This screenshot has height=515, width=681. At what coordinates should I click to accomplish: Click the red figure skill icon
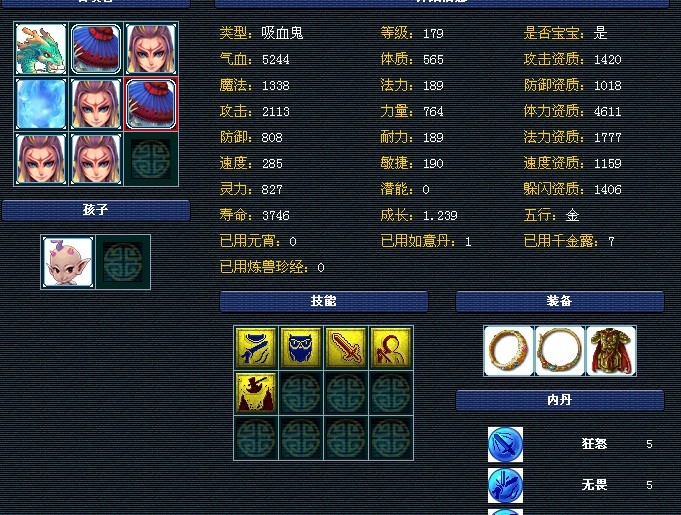(391, 348)
